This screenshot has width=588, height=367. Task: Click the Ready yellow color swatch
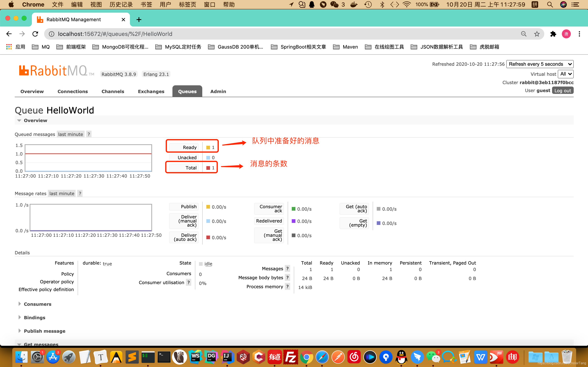208,147
